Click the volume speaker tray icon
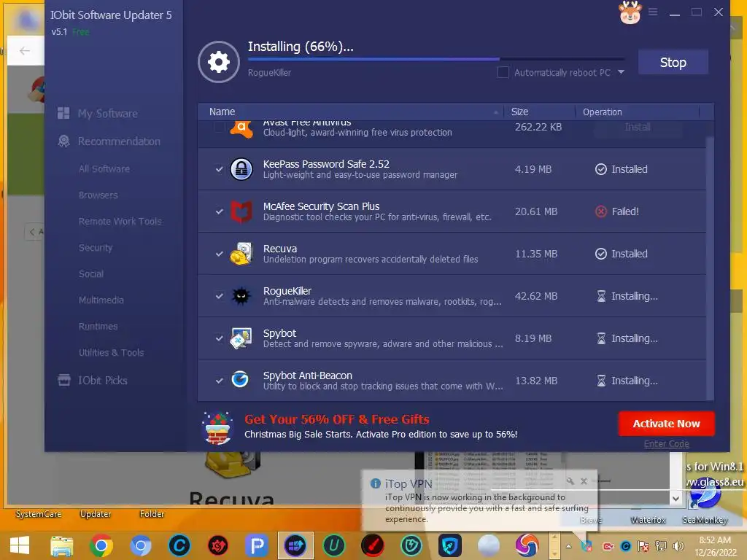 point(678,545)
